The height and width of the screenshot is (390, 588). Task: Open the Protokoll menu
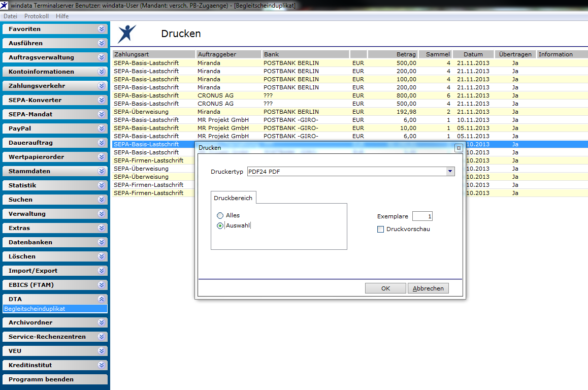point(37,16)
